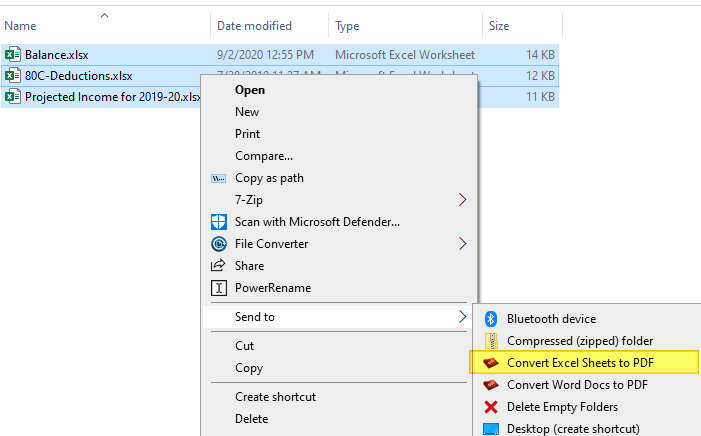Choose Delete from the context menu
Viewport: 701px width, 436px height.
point(252,419)
